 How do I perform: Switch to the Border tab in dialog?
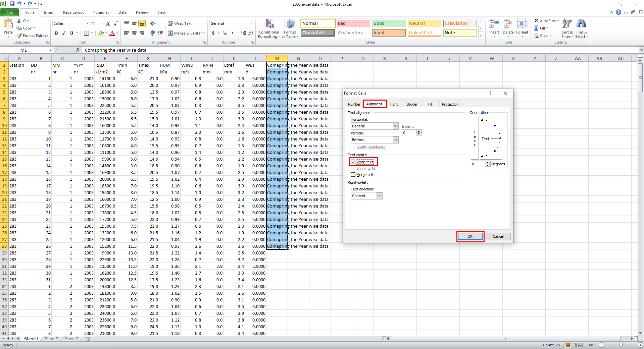(412, 104)
